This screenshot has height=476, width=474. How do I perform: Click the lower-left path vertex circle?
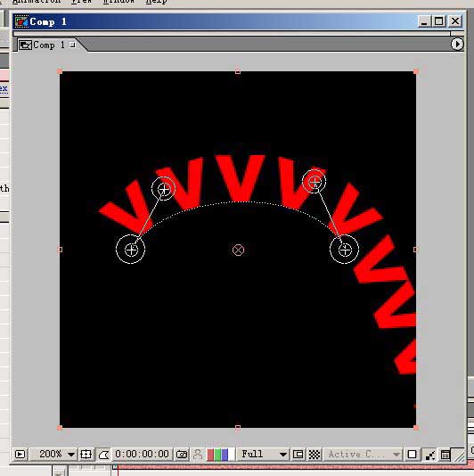[131, 250]
